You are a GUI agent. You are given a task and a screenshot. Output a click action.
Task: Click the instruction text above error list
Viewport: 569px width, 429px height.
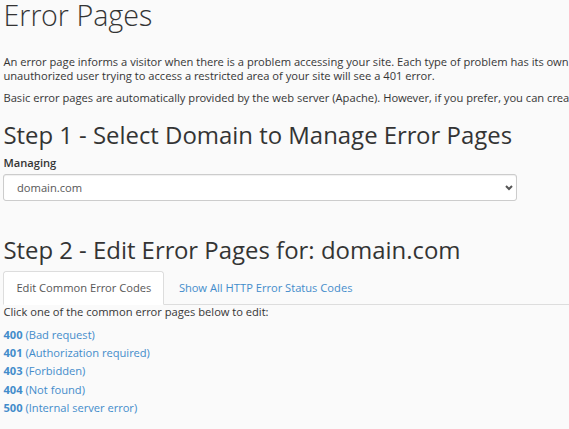click(136, 312)
